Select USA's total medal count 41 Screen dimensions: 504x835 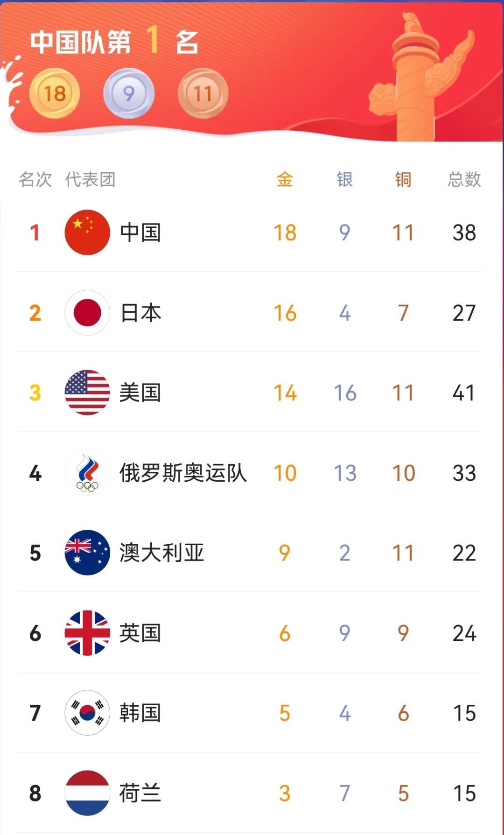click(x=464, y=393)
